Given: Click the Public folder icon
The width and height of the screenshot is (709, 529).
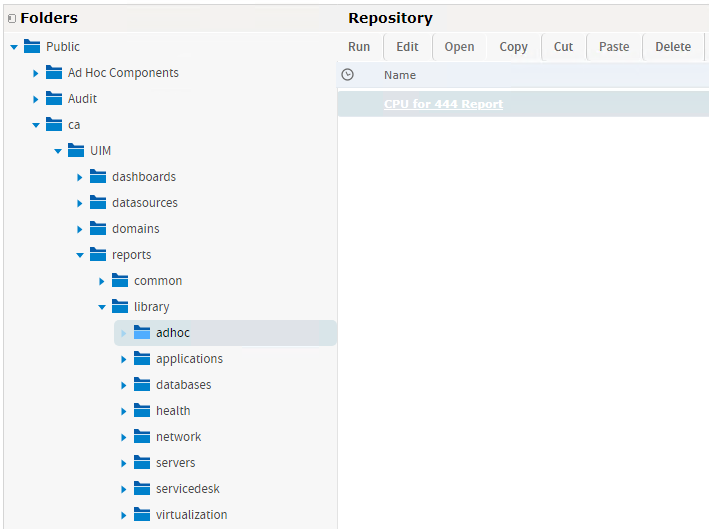Looking at the screenshot, I should click(x=32, y=47).
